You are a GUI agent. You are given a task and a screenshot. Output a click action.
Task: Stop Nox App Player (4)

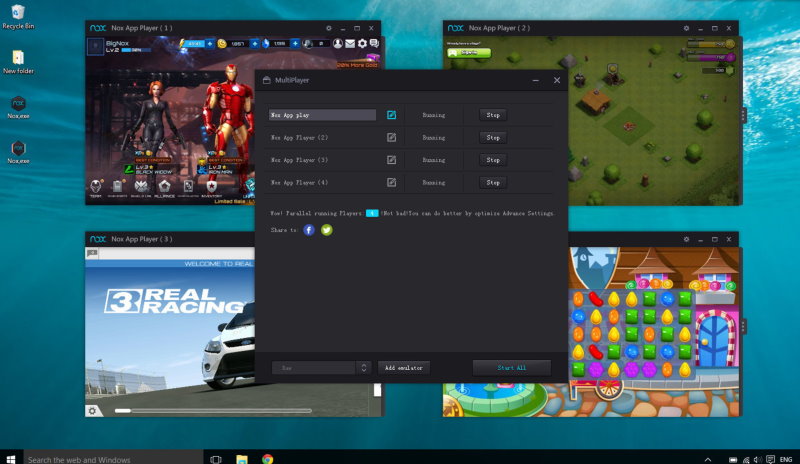pos(493,182)
